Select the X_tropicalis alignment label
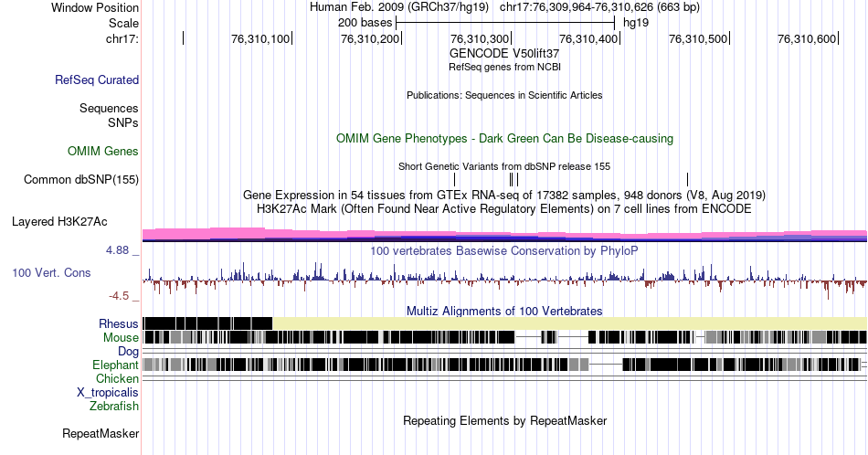The image size is (868, 455). click(x=108, y=393)
